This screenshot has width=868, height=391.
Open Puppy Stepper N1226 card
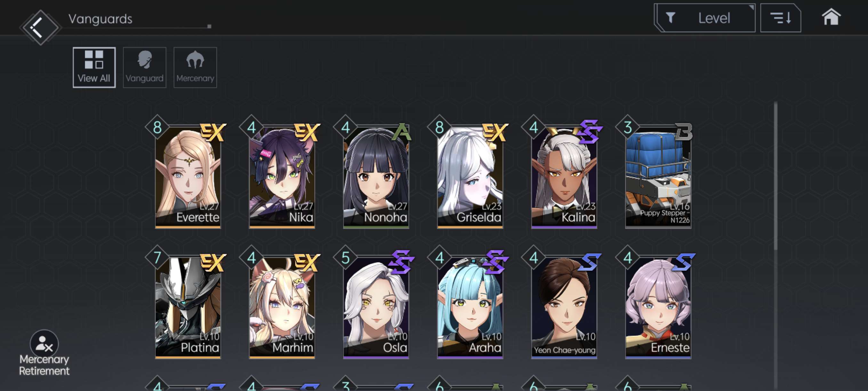pyautogui.click(x=658, y=176)
